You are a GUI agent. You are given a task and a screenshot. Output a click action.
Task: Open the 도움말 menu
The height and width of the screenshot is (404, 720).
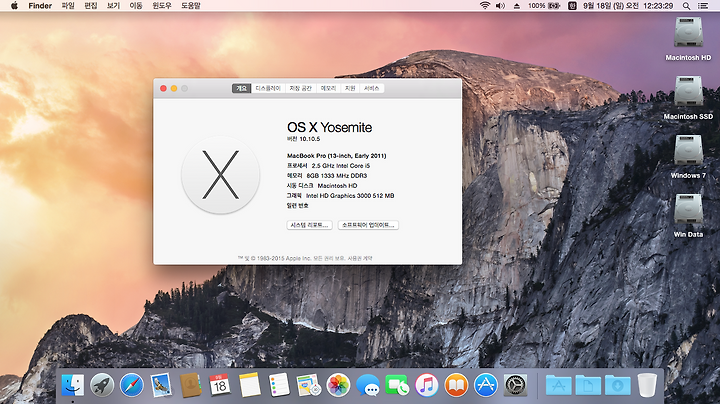(191, 6)
